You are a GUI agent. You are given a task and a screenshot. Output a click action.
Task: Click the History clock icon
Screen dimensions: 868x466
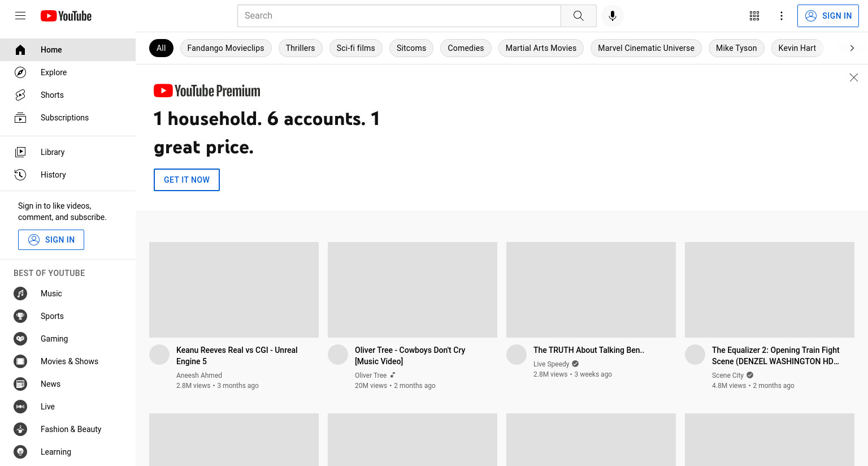20,175
